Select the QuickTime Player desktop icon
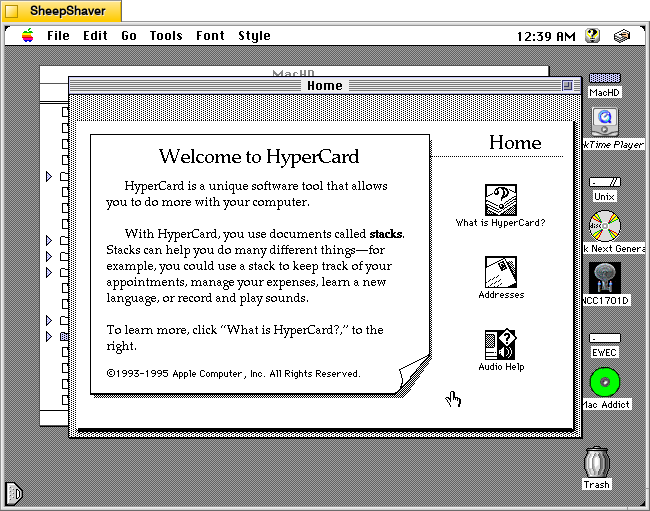This screenshot has width=650, height=511. tap(604, 121)
